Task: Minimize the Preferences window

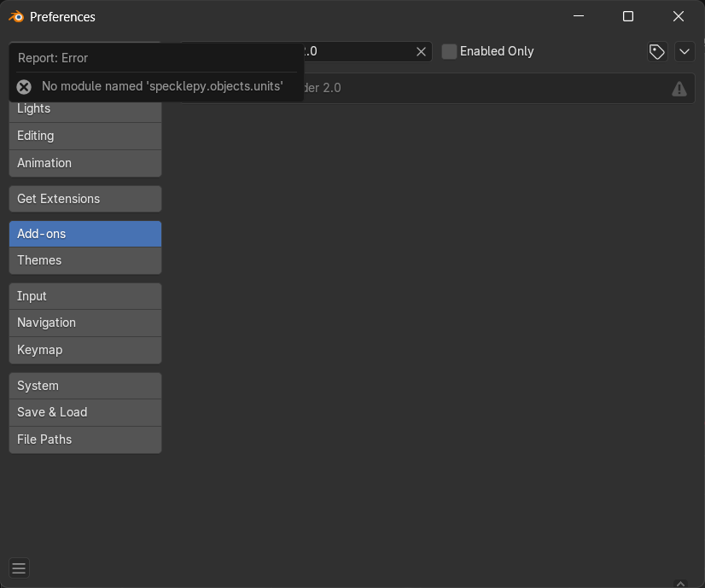Action: pyautogui.click(x=579, y=16)
